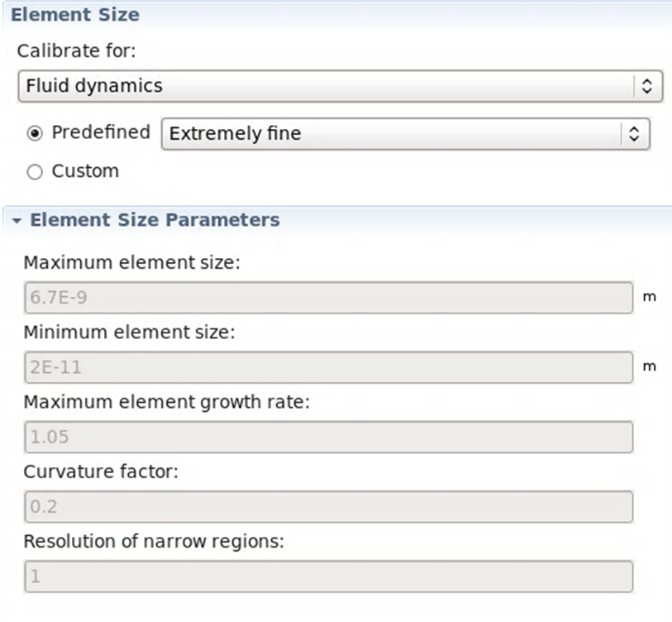Click the Resolution of narrow regions field
This screenshot has width=672, height=622.
tap(329, 577)
